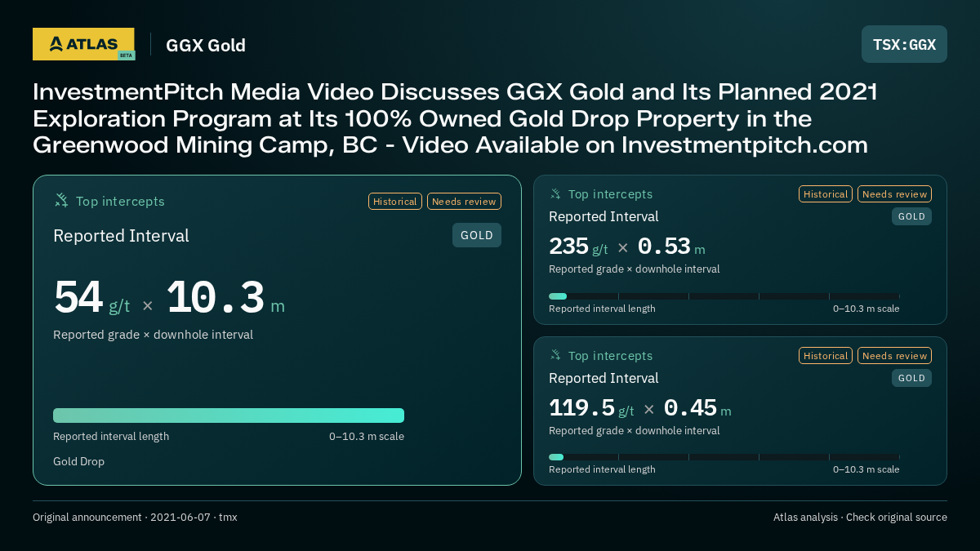Click the 0–10.3 m scale label in the 119.5 g/t card
980x551 pixels.
pos(866,469)
